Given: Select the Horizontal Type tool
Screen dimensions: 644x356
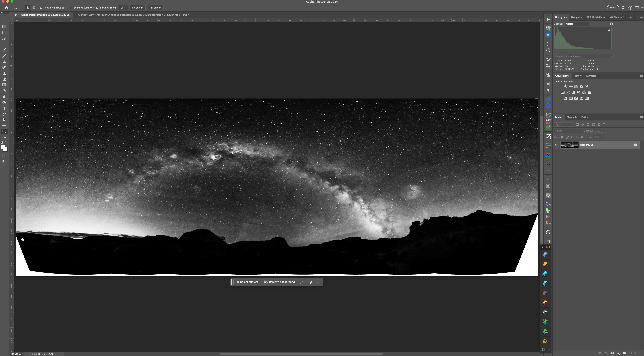Looking at the screenshot, I should point(4,108).
